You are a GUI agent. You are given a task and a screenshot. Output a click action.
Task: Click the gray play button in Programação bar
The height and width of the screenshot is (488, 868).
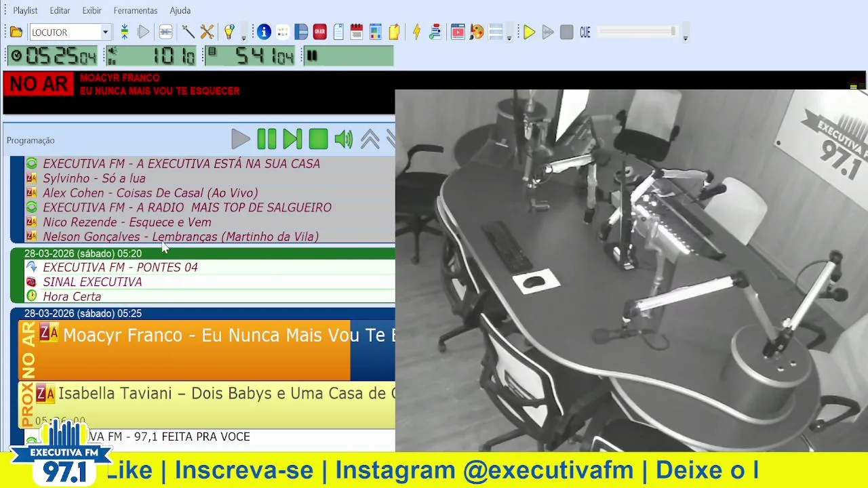click(x=241, y=140)
